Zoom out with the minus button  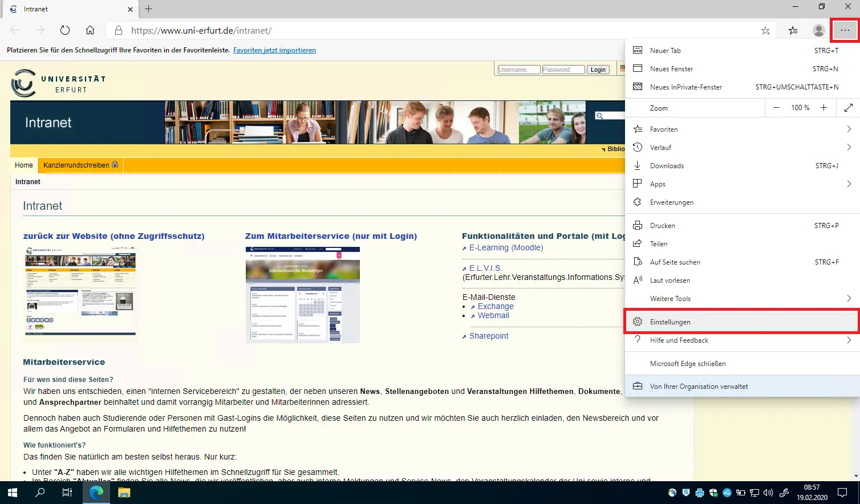[x=776, y=108]
